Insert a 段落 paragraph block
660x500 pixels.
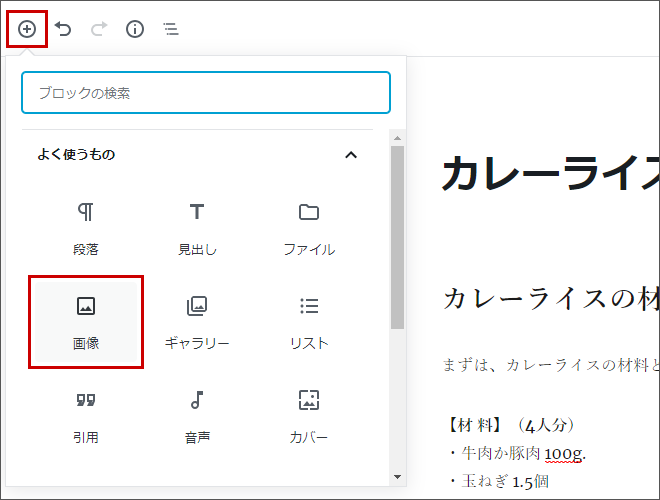(86, 229)
